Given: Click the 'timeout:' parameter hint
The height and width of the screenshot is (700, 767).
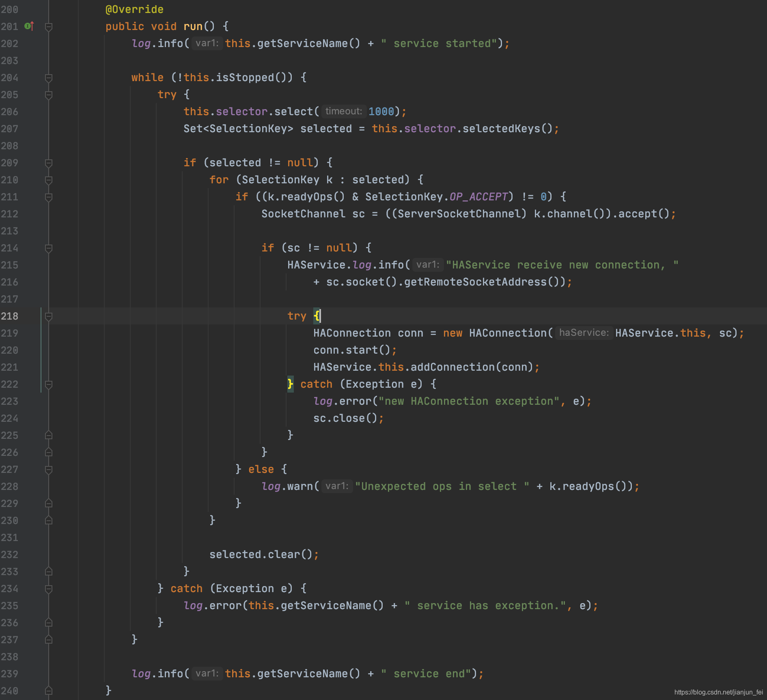Looking at the screenshot, I should (x=343, y=111).
